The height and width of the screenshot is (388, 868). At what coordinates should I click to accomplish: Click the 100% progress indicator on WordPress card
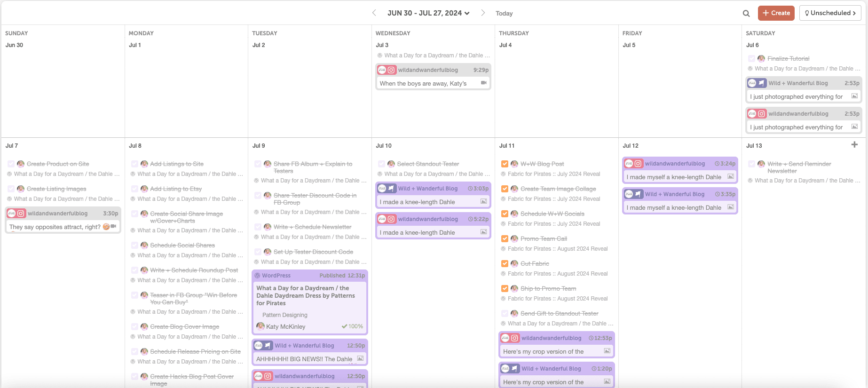[x=352, y=326]
